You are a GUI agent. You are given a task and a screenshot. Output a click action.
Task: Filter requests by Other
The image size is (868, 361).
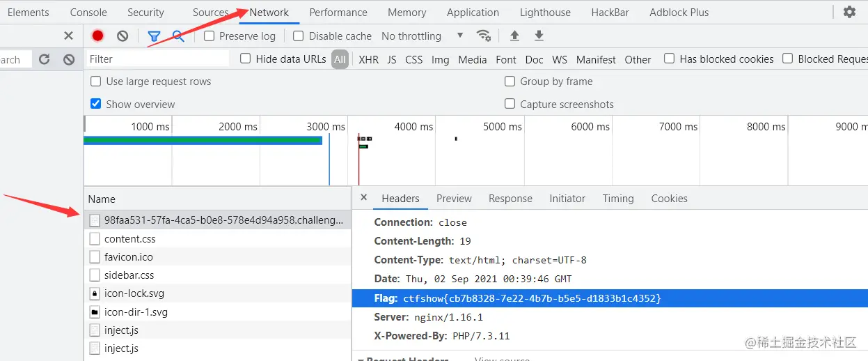pyautogui.click(x=638, y=59)
